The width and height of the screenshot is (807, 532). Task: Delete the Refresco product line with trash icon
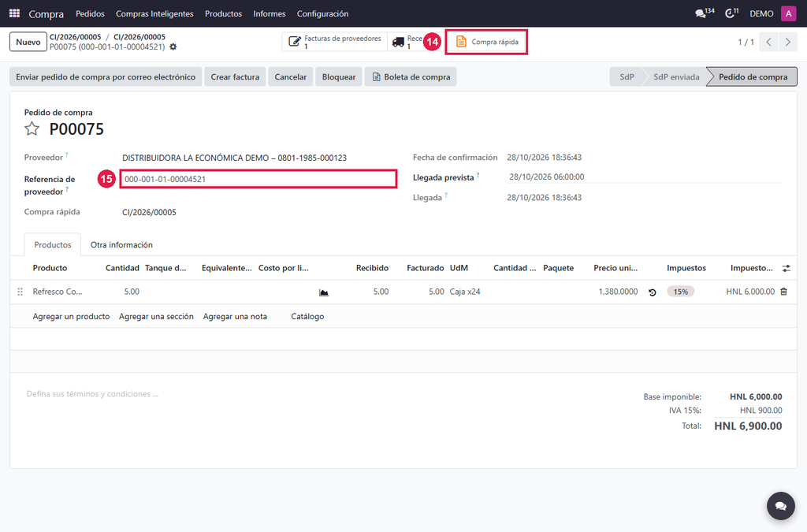click(x=784, y=292)
